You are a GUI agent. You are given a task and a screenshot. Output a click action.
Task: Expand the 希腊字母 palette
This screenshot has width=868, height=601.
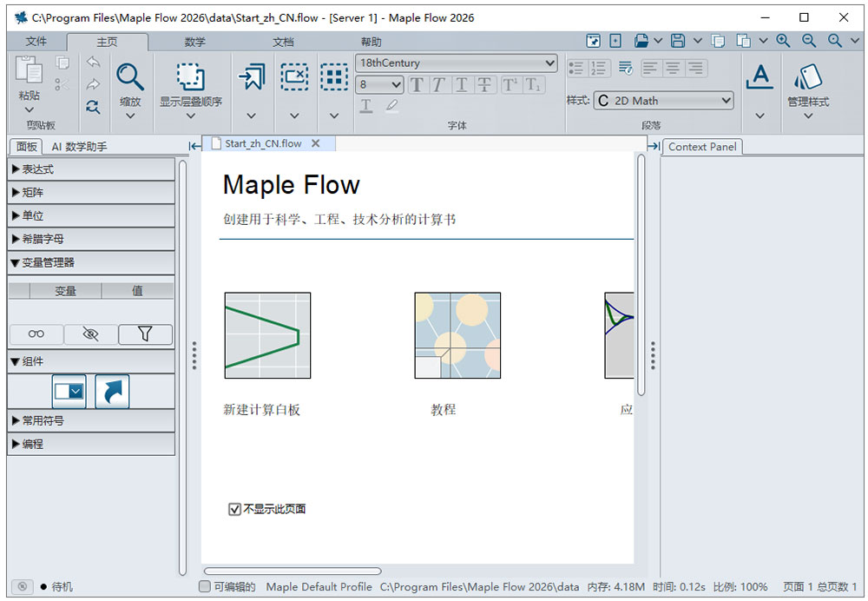(x=91, y=240)
